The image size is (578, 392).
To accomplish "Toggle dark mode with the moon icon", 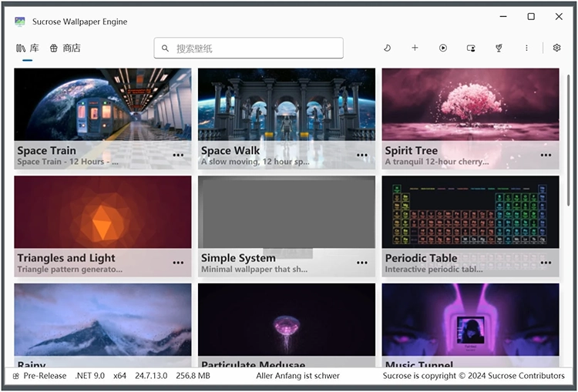I will pyautogui.click(x=387, y=48).
